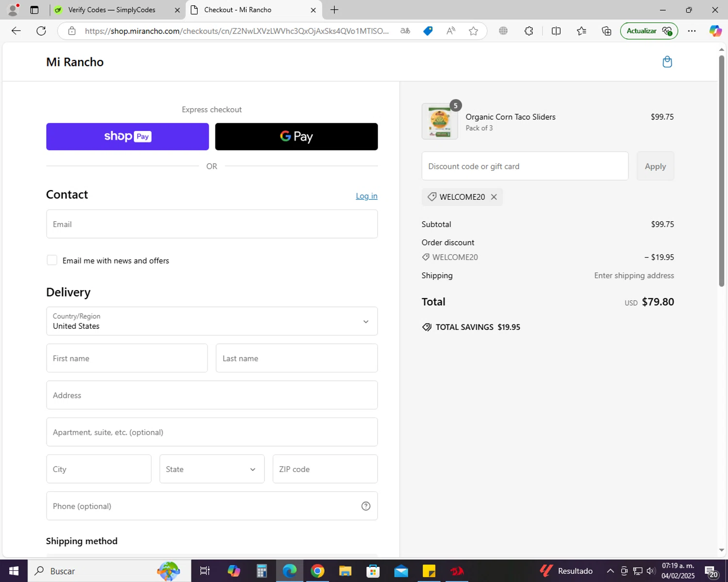Click the browser back arrow
Screen dimensions: 728x582
16,31
